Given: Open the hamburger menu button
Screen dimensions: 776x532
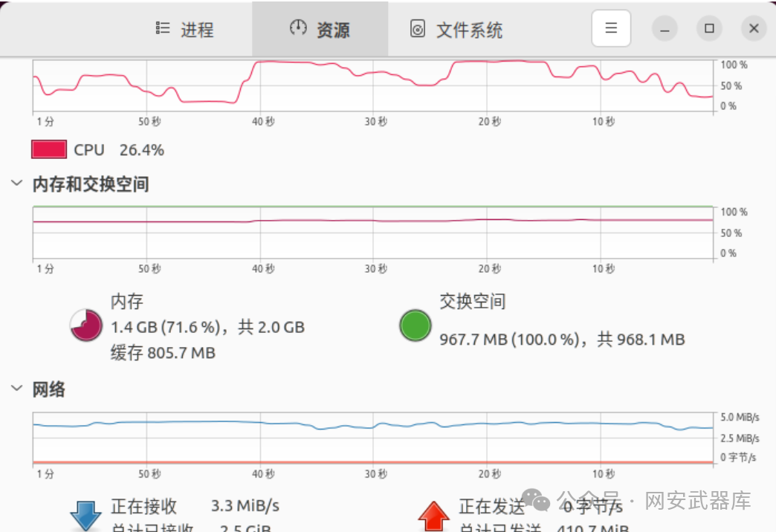Looking at the screenshot, I should point(611,28).
